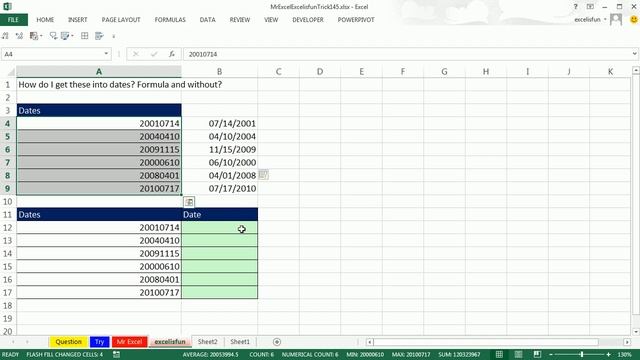Select column A header
Image resolution: width=640 pixels, height=360 pixels.
click(99, 72)
